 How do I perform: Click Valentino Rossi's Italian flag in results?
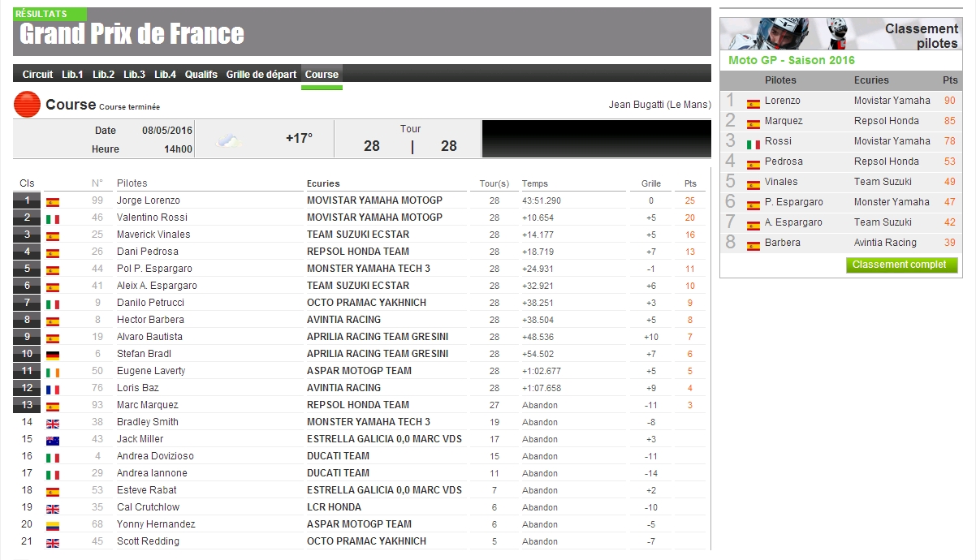click(x=53, y=218)
